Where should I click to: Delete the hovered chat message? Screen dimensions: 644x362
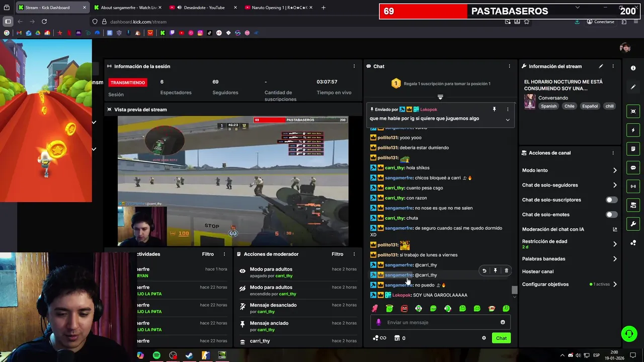point(506,270)
